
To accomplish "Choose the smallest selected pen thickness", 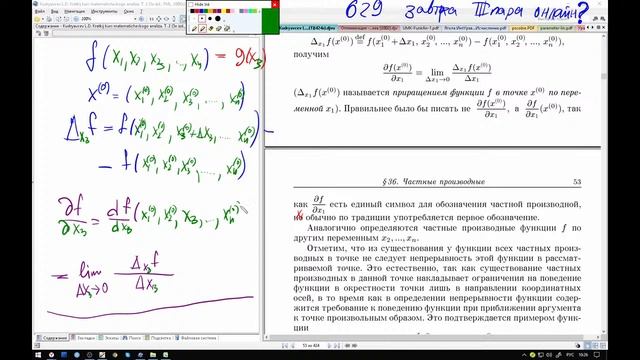I will point(202,19).
